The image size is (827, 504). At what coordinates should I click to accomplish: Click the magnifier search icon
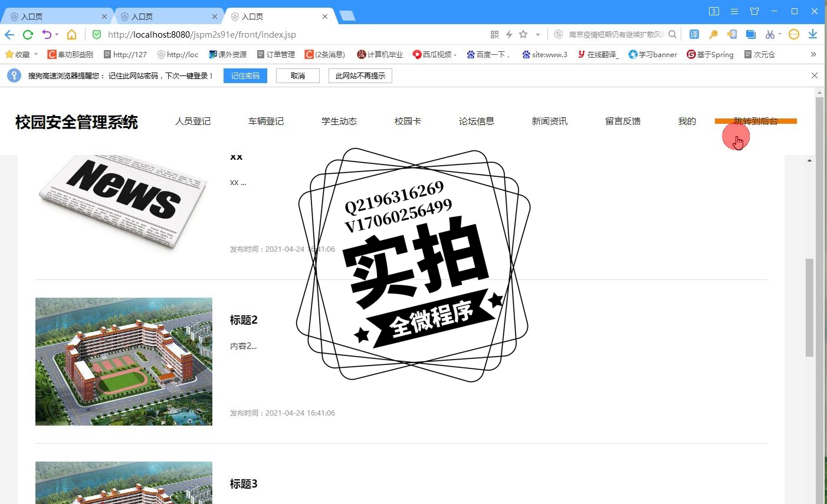[672, 34]
